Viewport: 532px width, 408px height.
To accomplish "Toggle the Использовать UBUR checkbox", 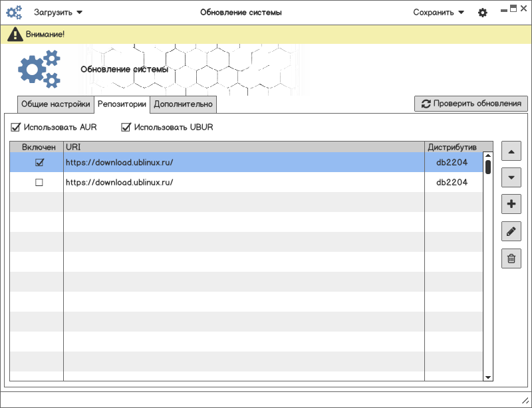I will [126, 127].
